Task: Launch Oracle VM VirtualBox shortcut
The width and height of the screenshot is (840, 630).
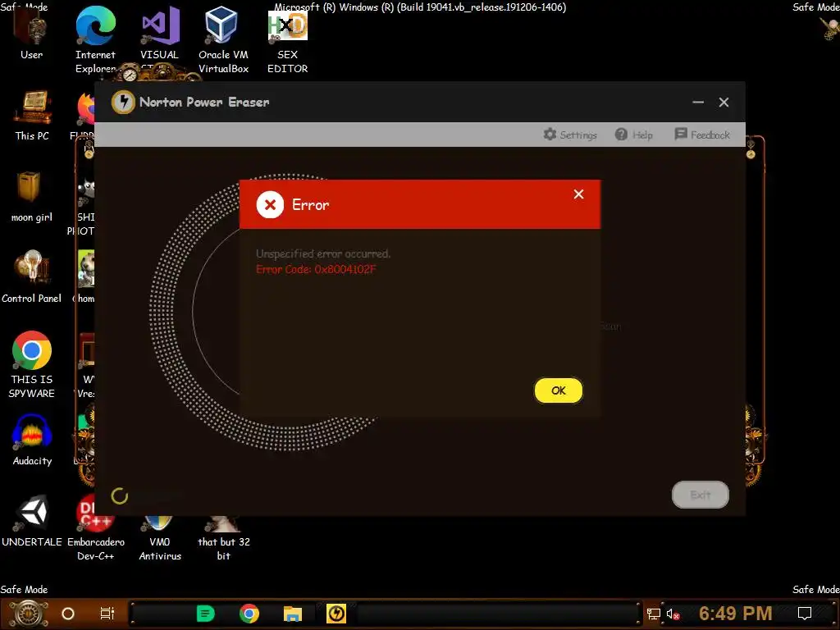Action: point(223,40)
